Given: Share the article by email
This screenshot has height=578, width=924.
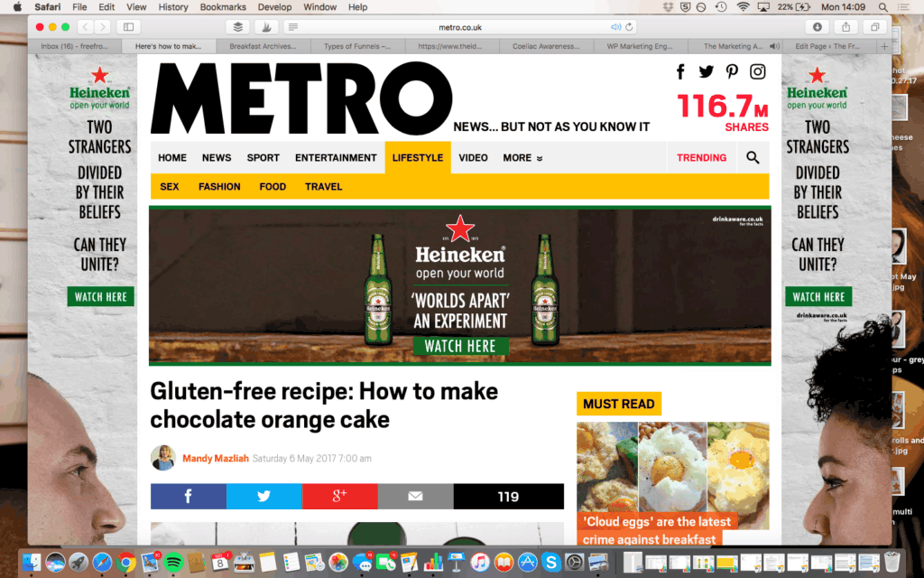Looking at the screenshot, I should point(415,497).
